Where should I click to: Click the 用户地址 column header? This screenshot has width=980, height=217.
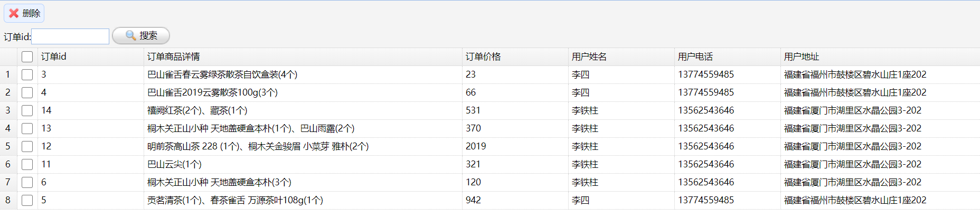pos(801,56)
